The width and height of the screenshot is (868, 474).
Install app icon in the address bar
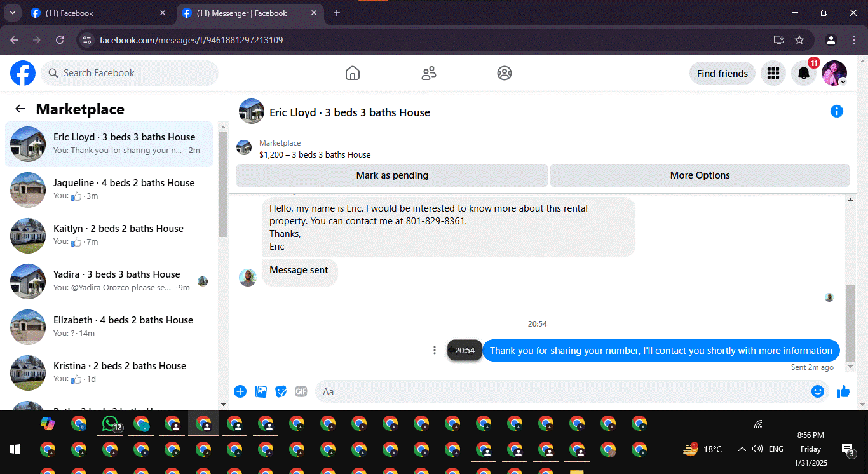[779, 40]
